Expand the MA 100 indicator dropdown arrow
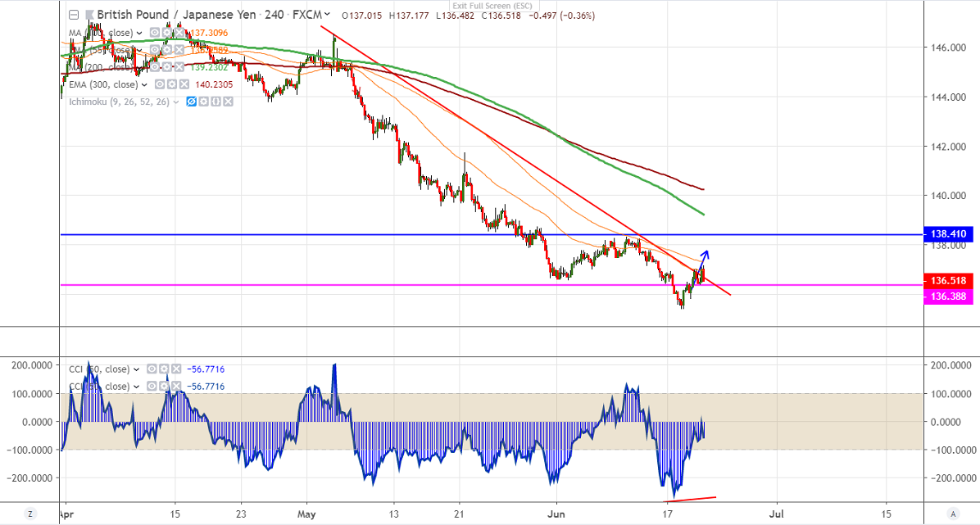980x525 pixels. (x=138, y=33)
